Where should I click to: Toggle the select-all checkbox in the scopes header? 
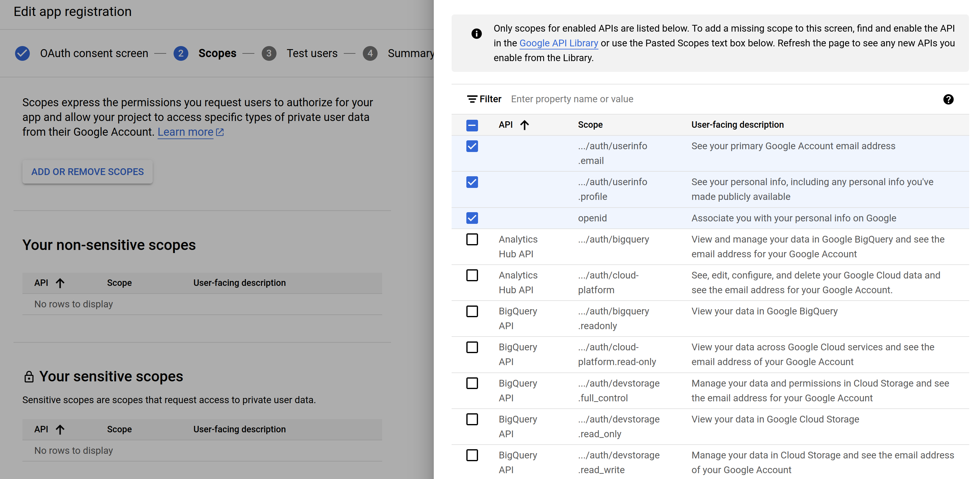(x=472, y=125)
